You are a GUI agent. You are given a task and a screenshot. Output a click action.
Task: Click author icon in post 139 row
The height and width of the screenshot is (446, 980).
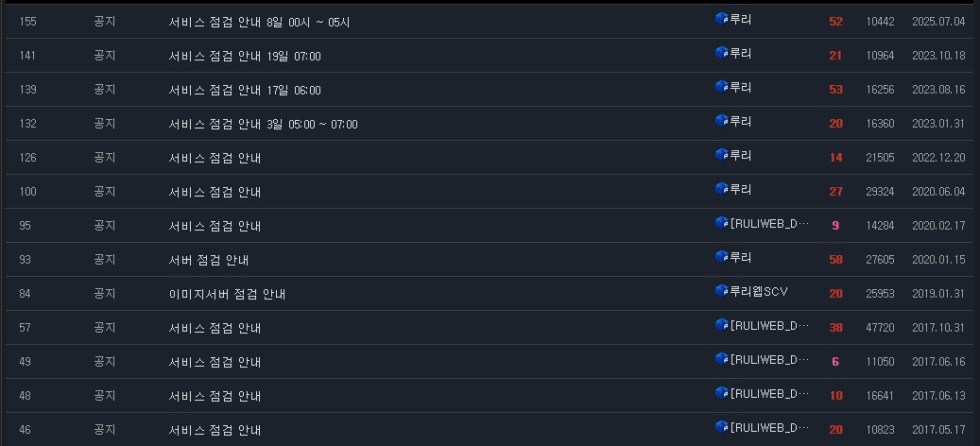click(722, 87)
